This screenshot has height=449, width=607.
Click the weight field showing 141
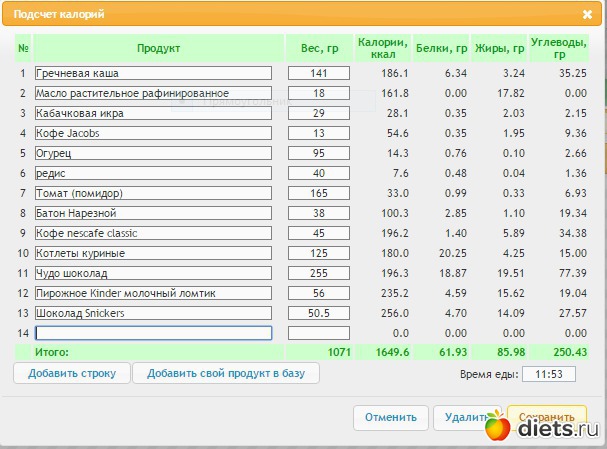319,73
